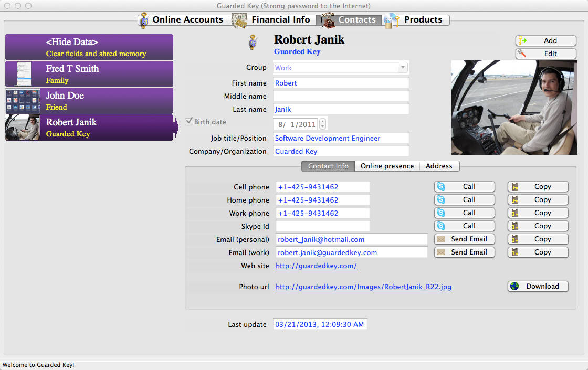The height and width of the screenshot is (370, 588).
Task: Click Hide Data to shred memory
Action: (89, 47)
